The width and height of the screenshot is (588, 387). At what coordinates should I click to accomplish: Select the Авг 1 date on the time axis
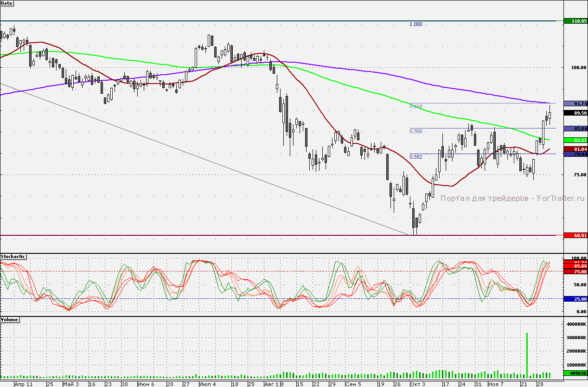click(x=271, y=384)
